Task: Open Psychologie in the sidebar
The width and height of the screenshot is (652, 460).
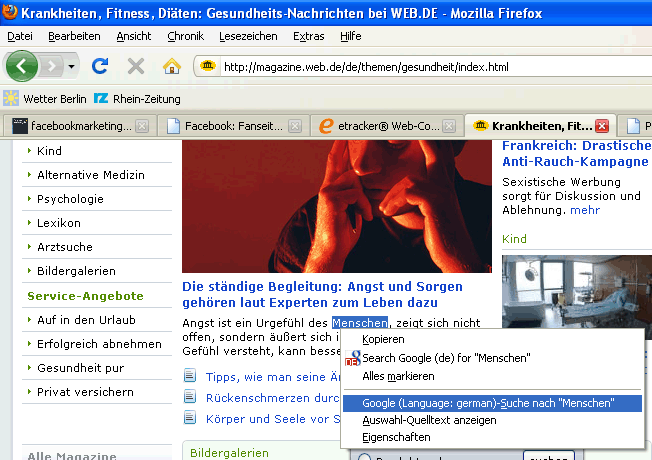Action: (70, 199)
